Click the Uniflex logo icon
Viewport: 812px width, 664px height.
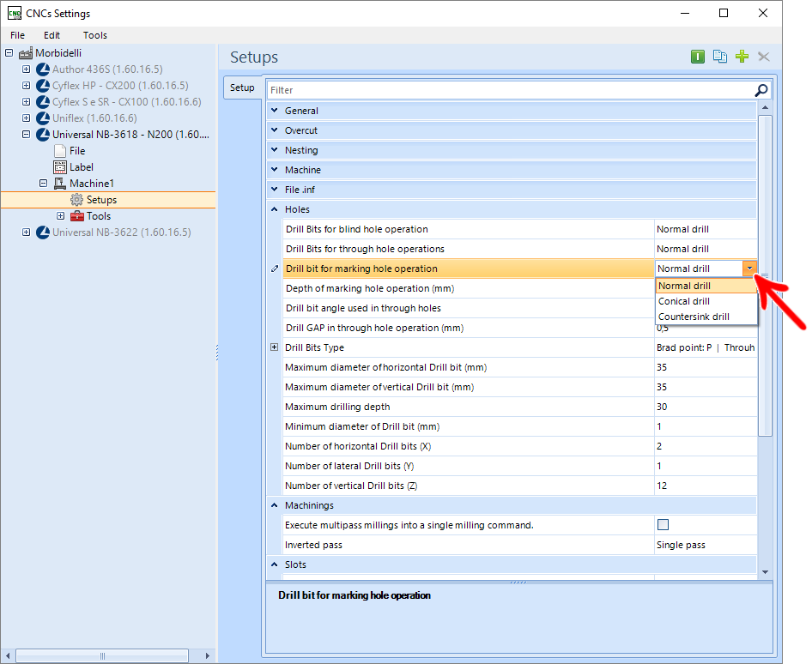tap(43, 118)
